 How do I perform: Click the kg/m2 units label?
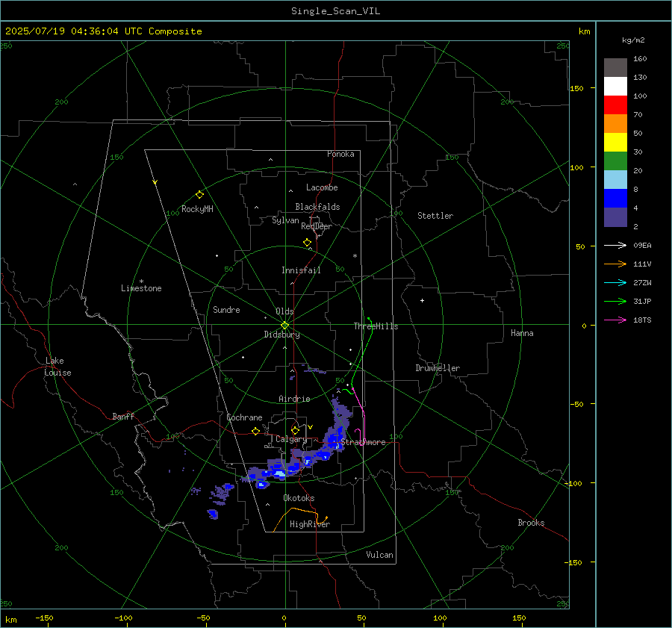coord(633,40)
